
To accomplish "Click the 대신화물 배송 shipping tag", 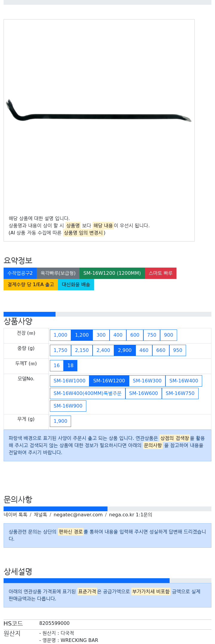I will (x=76, y=284).
